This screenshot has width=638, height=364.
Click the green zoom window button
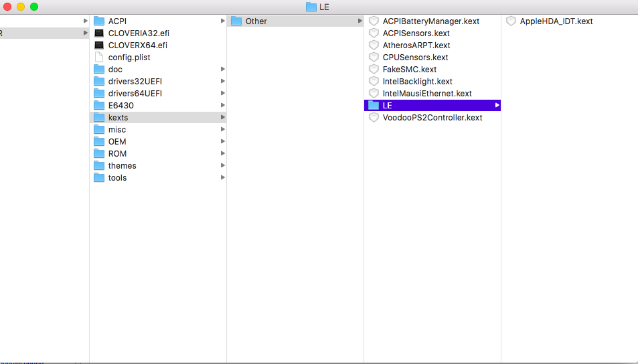tap(34, 7)
